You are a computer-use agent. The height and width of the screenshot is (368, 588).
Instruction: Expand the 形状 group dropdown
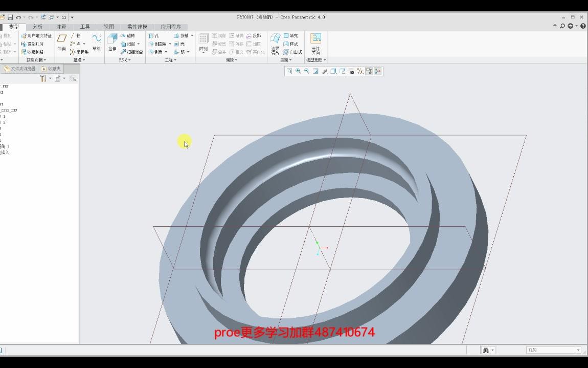(125, 60)
